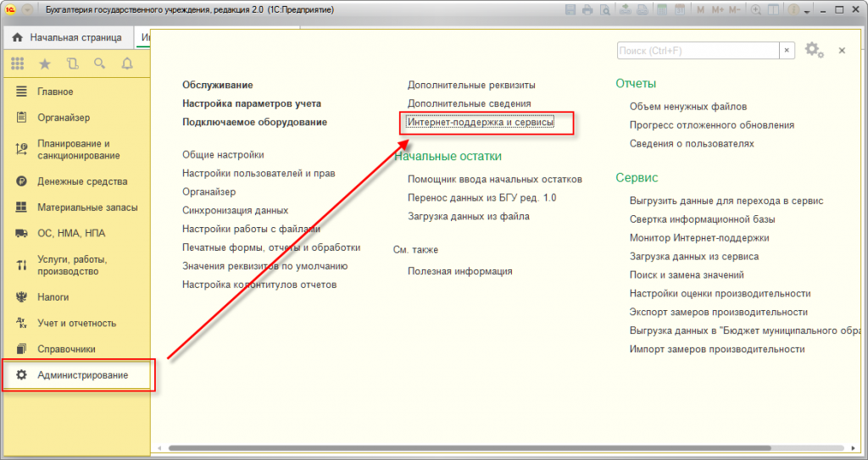Open Favorites star icon
Image resolution: width=868 pixels, height=460 pixels.
[x=45, y=64]
